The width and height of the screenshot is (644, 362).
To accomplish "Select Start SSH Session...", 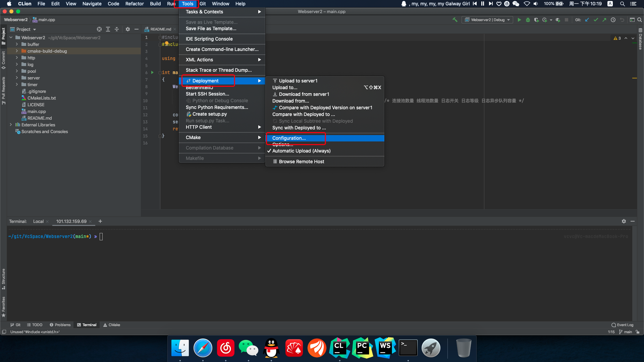I will pyautogui.click(x=222, y=94).
